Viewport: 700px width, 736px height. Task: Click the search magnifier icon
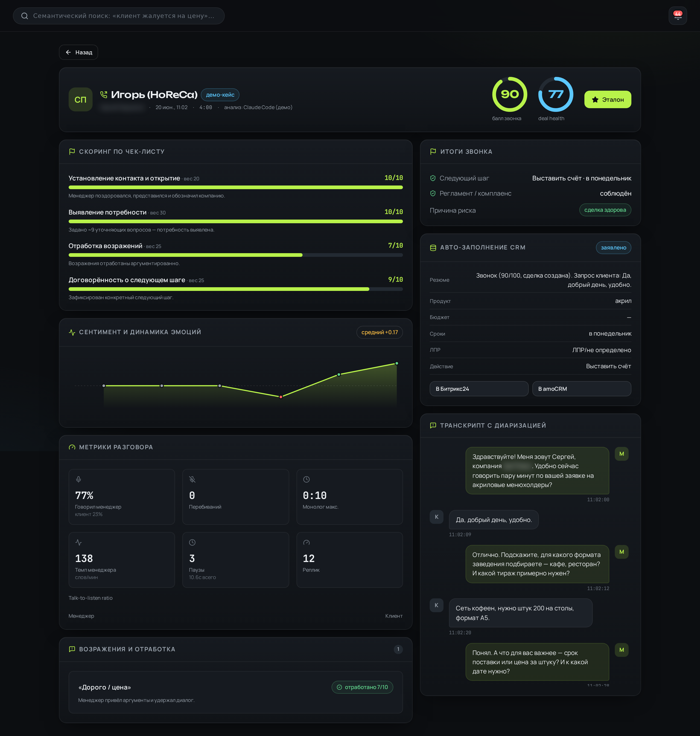click(x=25, y=16)
